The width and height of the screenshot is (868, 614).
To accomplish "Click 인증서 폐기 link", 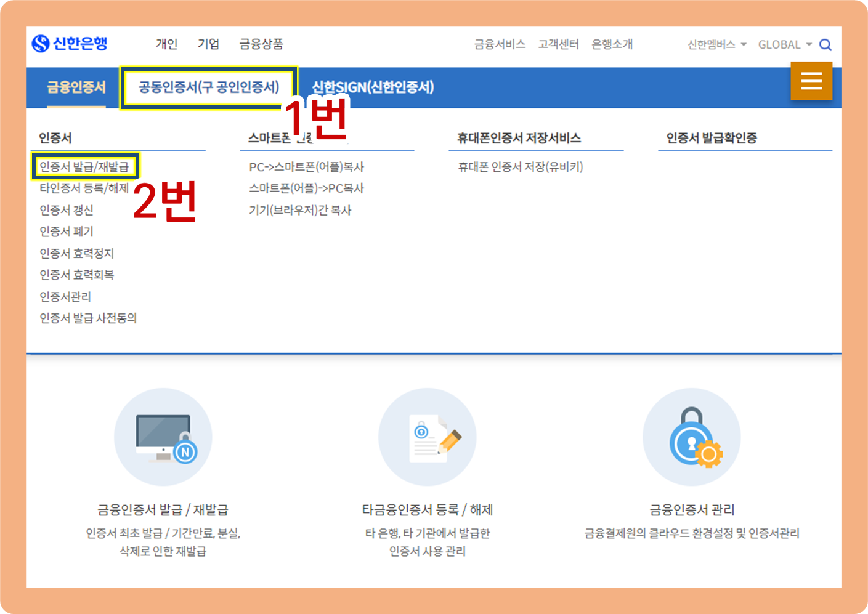I will click(x=67, y=232).
